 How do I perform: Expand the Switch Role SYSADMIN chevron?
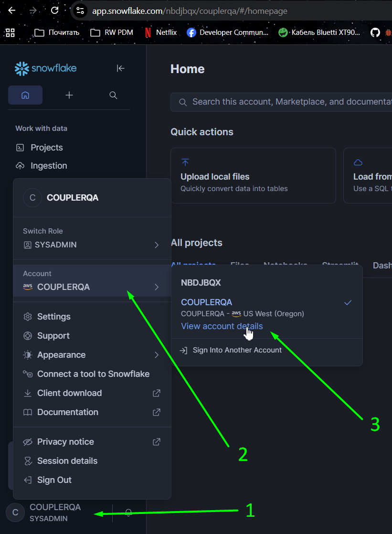click(156, 245)
